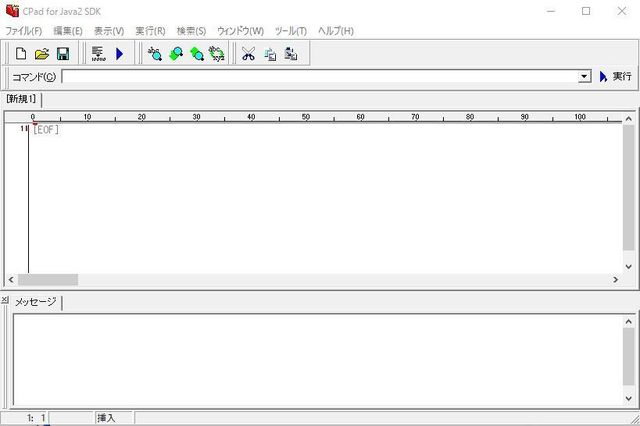This screenshot has height=426, width=640.
Task: Click the 挿入 status bar indicator
Action: (106, 418)
